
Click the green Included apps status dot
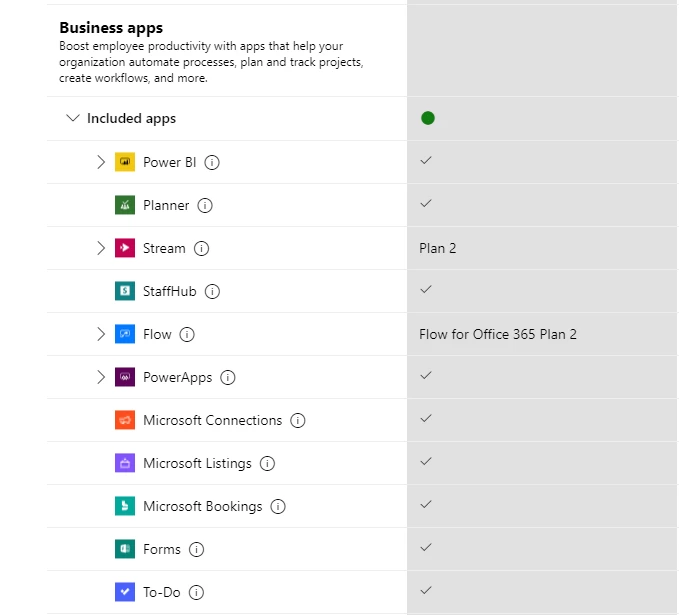[428, 118]
